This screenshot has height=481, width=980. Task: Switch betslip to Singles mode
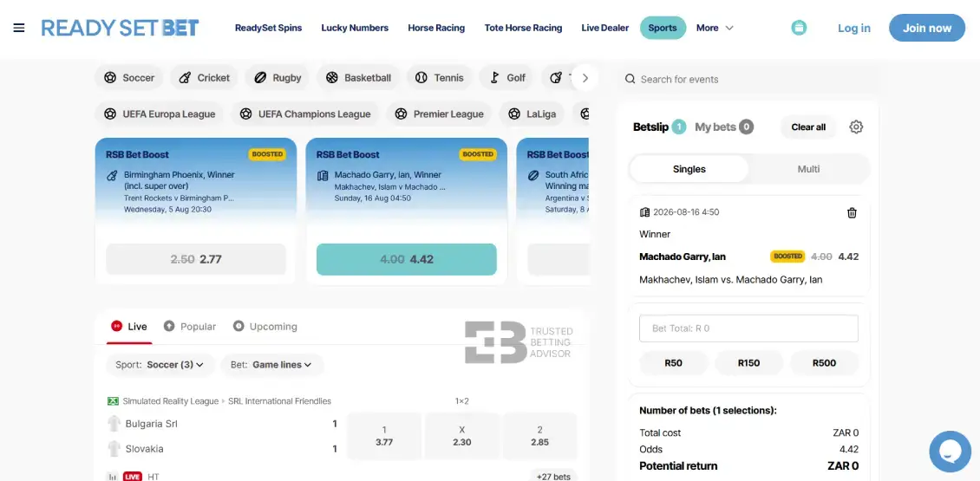click(x=689, y=169)
